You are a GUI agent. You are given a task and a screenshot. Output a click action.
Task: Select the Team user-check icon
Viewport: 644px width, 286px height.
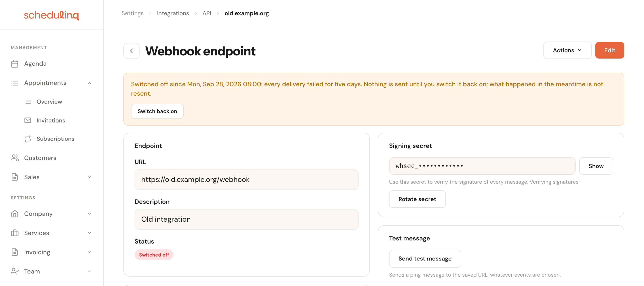point(15,271)
